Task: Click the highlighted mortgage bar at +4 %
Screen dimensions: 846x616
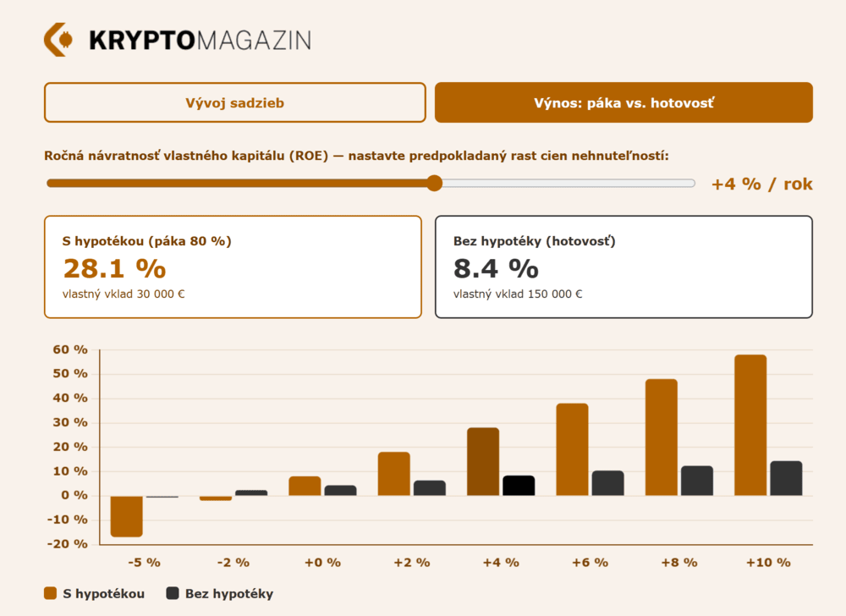Action: 483,461
